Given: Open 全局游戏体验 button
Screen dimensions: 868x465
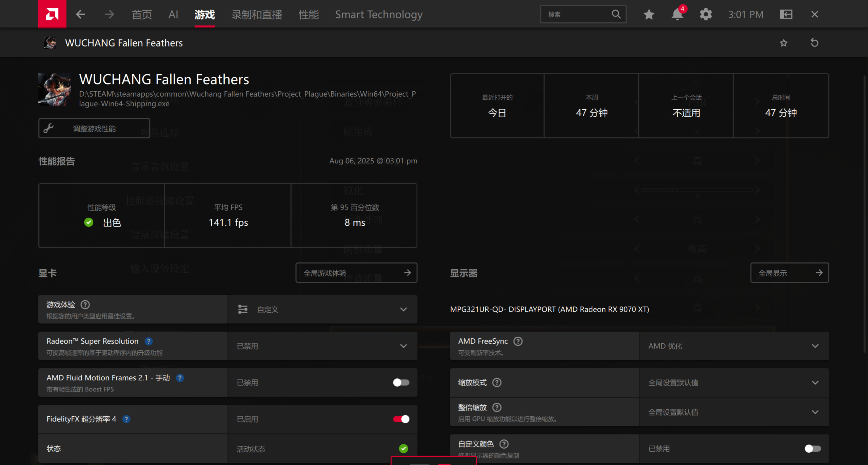Looking at the screenshot, I should point(356,273).
